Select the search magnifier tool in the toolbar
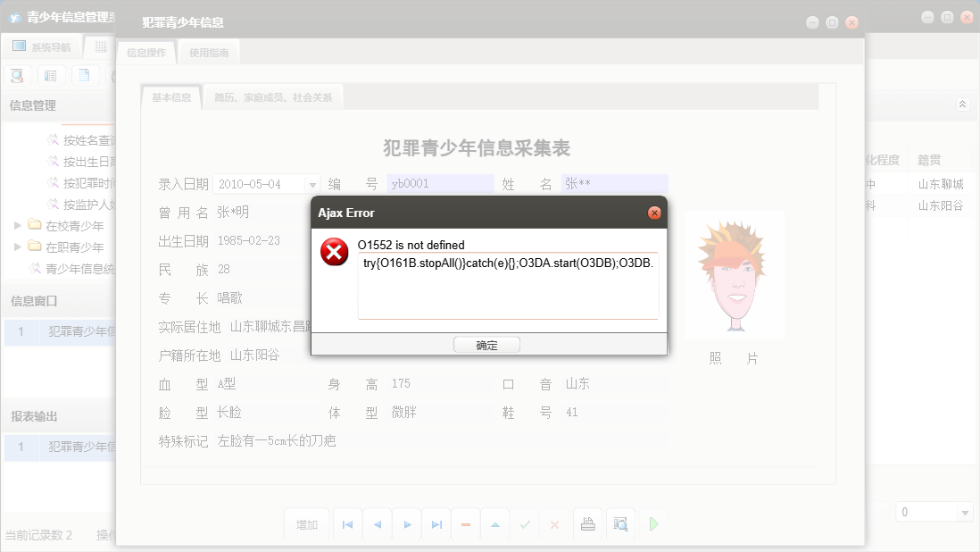 17,75
